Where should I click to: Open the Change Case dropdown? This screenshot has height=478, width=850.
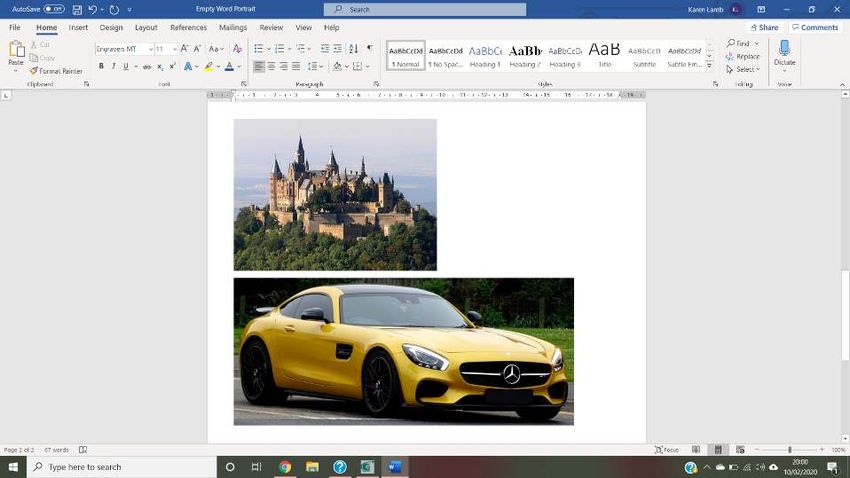tap(216, 49)
